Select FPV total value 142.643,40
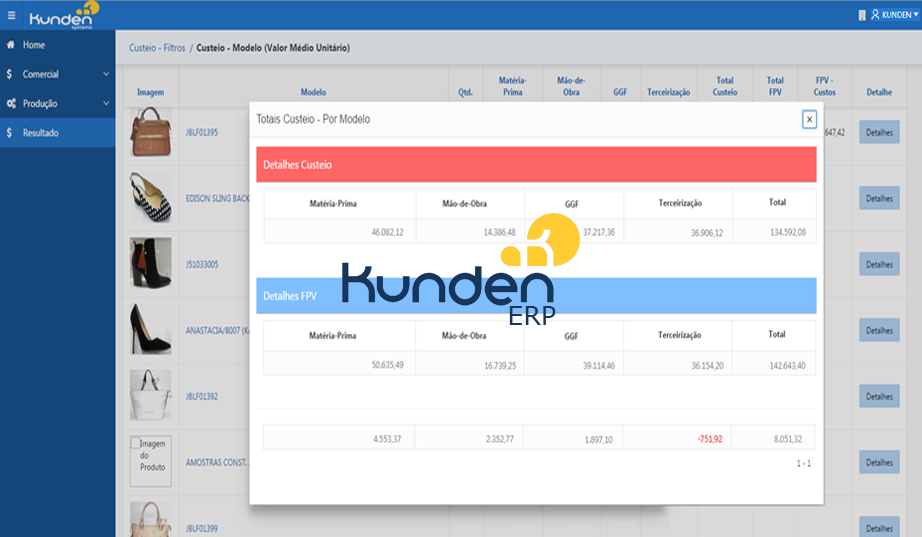The height and width of the screenshot is (537, 922). click(788, 365)
